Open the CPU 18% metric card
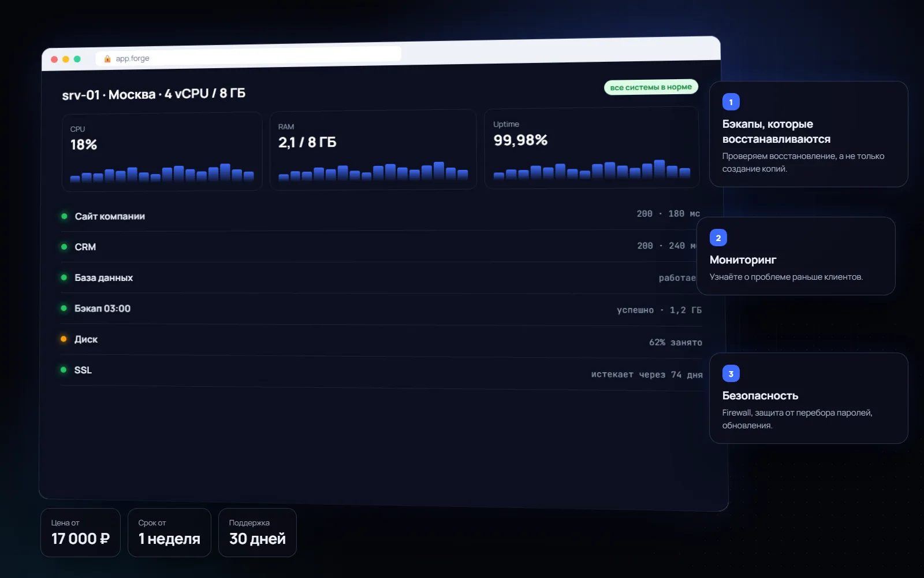 (162, 152)
